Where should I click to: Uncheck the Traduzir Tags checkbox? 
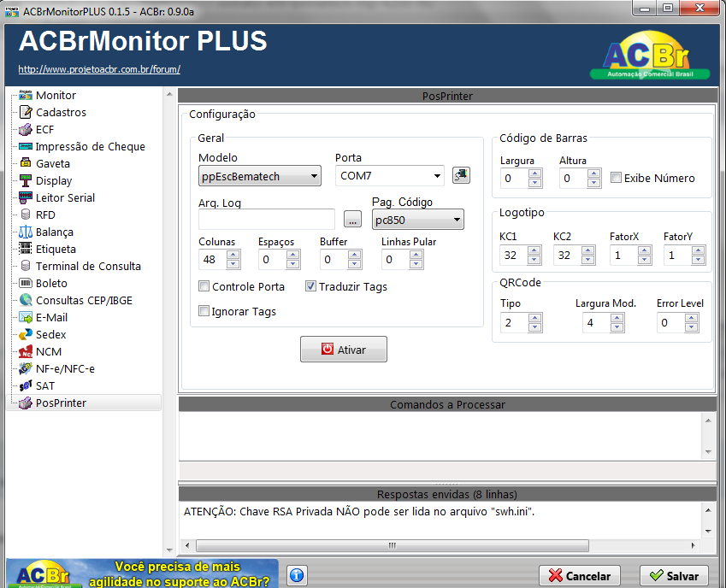click(310, 286)
